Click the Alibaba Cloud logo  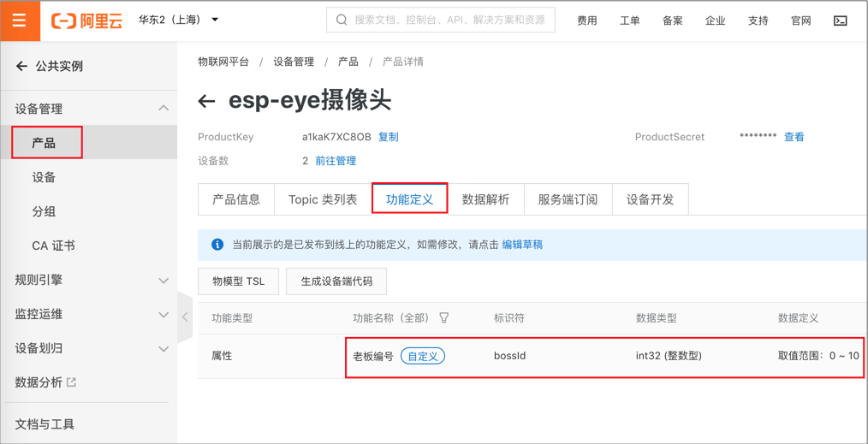click(86, 21)
